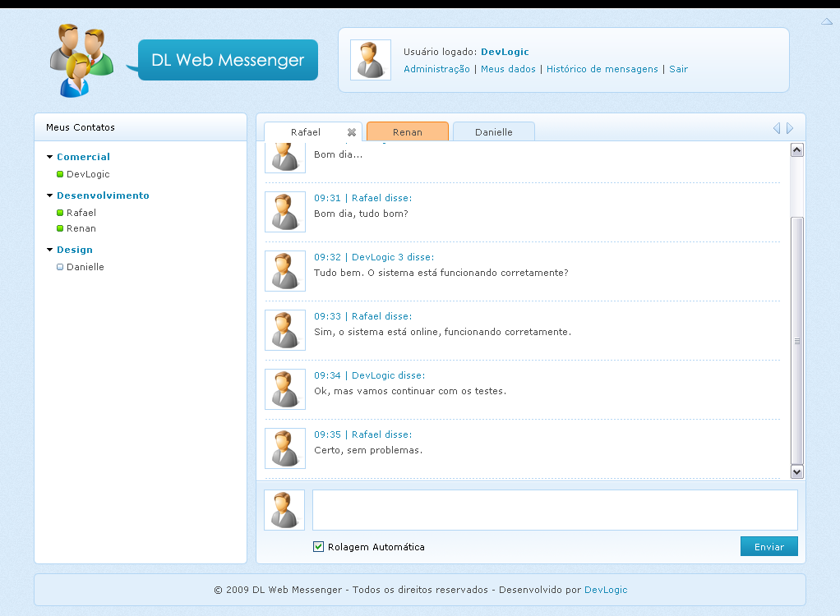Click '09:32 | DevLogic 3 disse:' header
The width and height of the screenshot is (840, 616).
pos(374,257)
